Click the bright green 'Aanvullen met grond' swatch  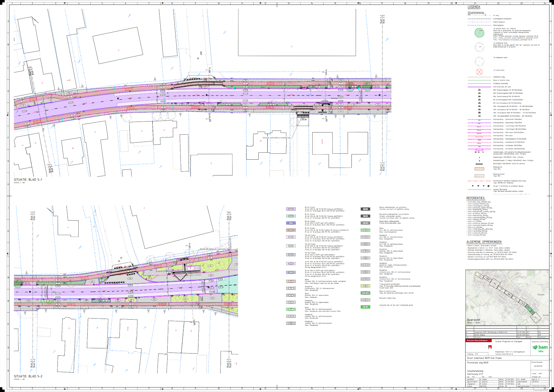[365, 307]
